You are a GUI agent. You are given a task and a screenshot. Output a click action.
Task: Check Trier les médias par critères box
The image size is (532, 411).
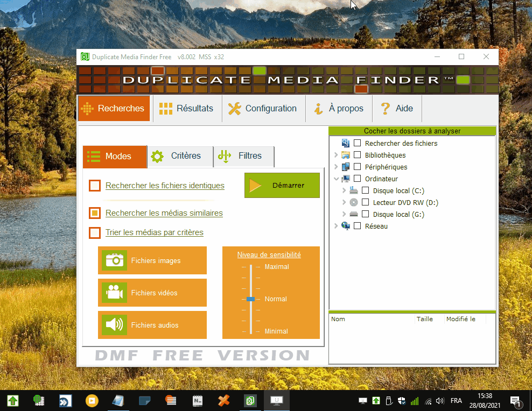[x=95, y=232]
